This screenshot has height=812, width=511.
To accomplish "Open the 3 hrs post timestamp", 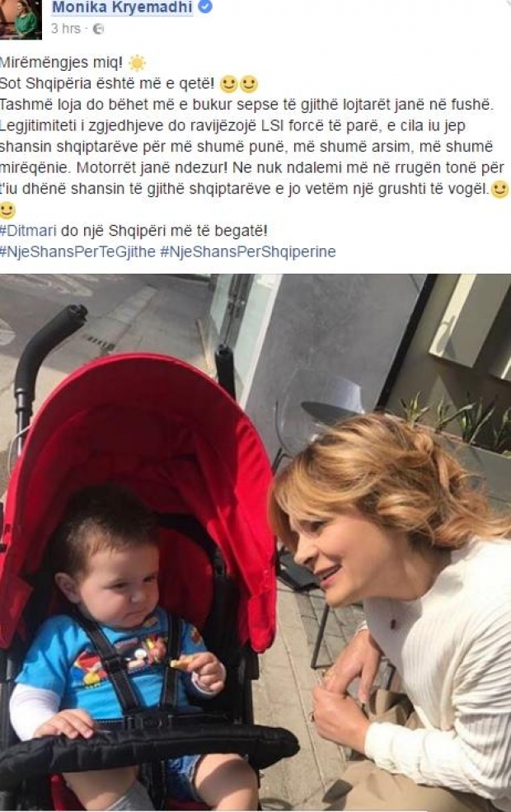I will [65, 29].
